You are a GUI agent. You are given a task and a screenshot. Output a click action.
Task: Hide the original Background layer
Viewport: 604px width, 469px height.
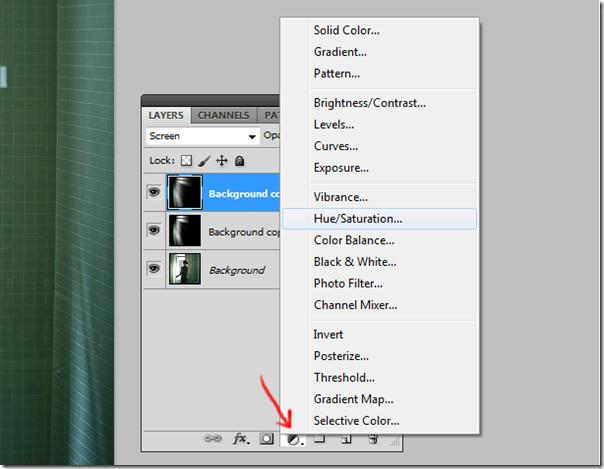154,270
